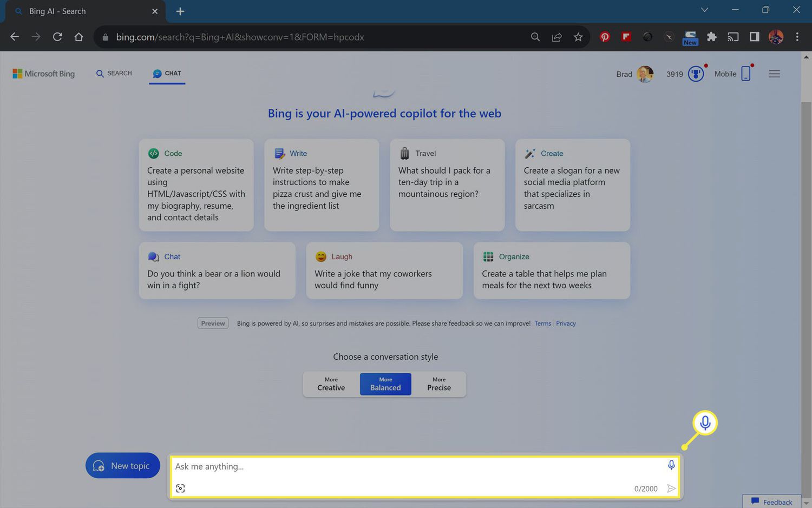Bookmark this page with the star icon
Viewport: 812px width, 508px height.
pyautogui.click(x=578, y=37)
